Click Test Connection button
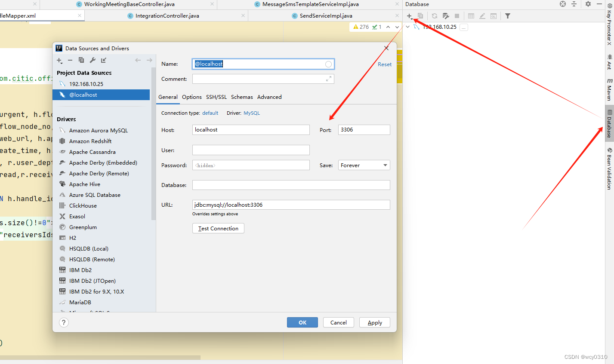Screen dimensions: 614x364 218,228
